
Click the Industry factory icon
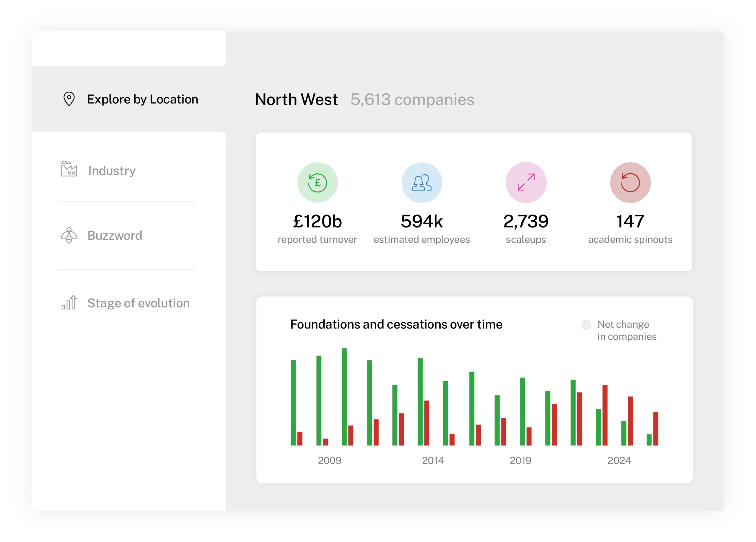[x=69, y=169]
